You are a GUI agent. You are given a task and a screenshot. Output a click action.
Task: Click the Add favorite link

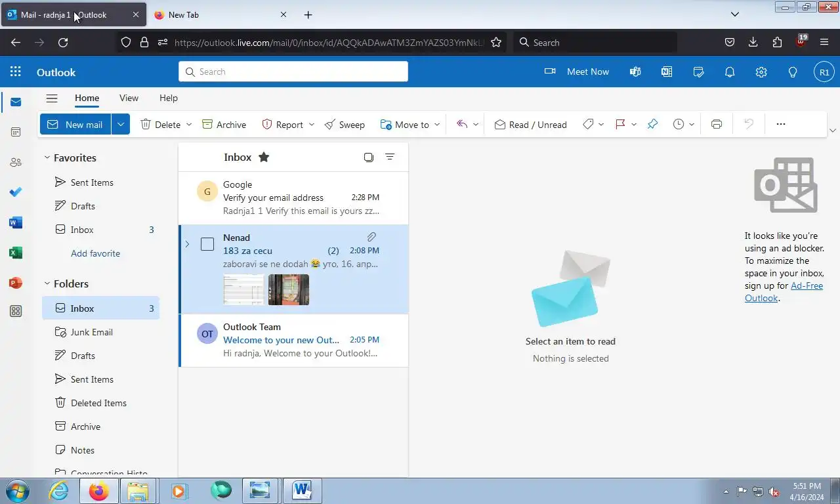pyautogui.click(x=95, y=253)
